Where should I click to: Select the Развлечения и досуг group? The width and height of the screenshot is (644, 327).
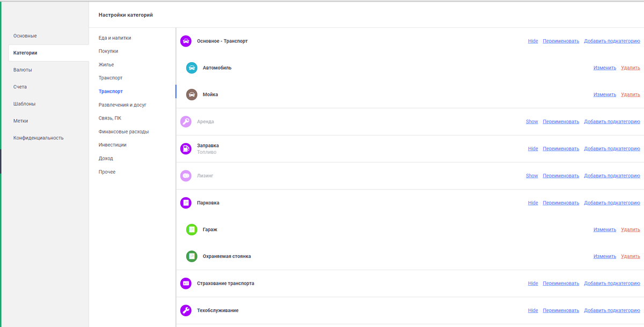point(122,105)
